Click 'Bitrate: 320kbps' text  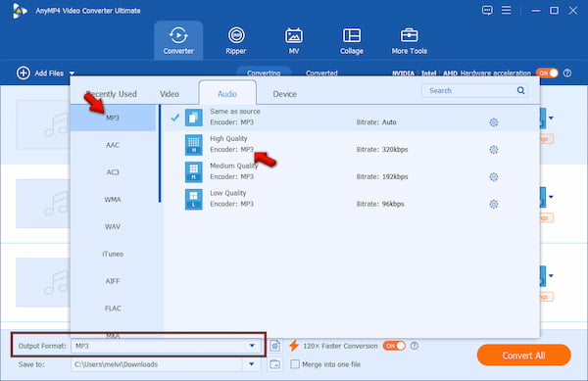(x=382, y=150)
